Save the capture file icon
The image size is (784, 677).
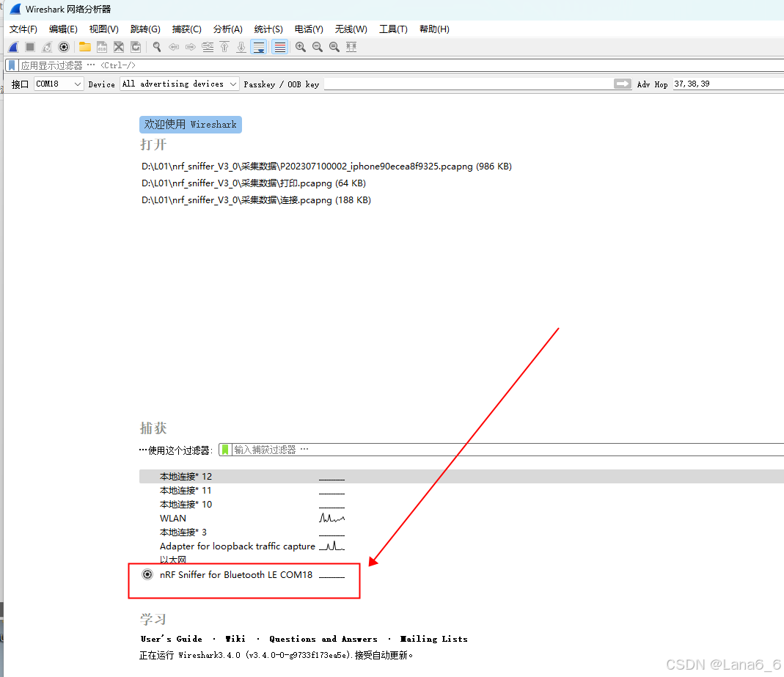pyautogui.click(x=102, y=47)
